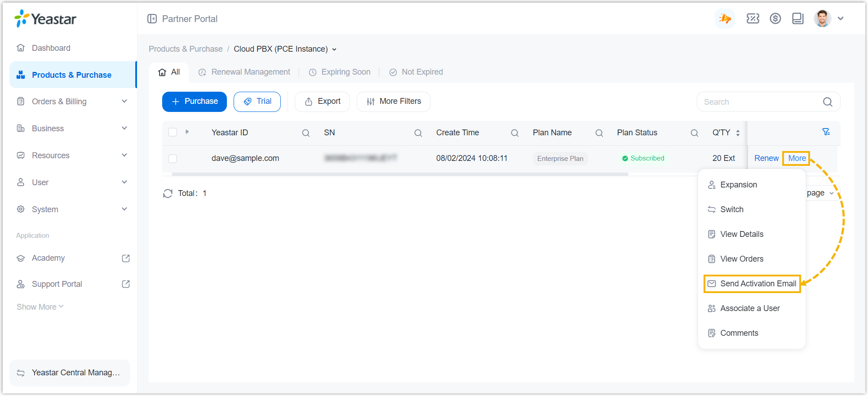Select the dave@sample.com row checkbox
This screenshot has width=868, height=396.
(x=173, y=159)
